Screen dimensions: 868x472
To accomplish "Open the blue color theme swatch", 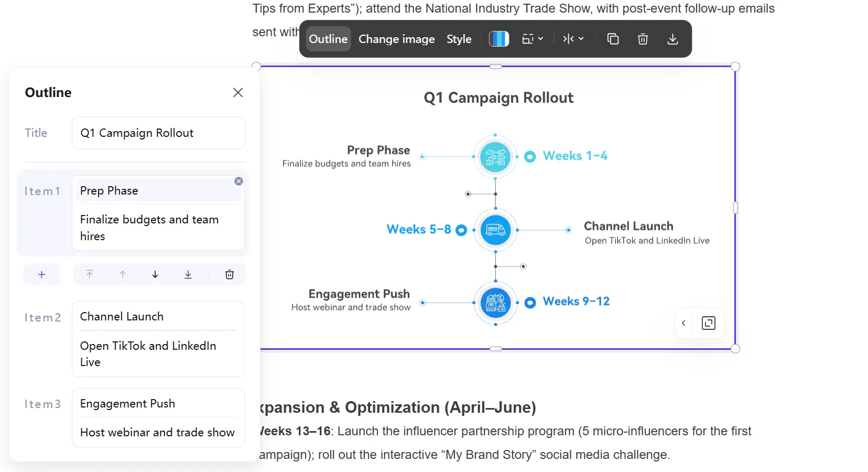I will click(x=499, y=39).
